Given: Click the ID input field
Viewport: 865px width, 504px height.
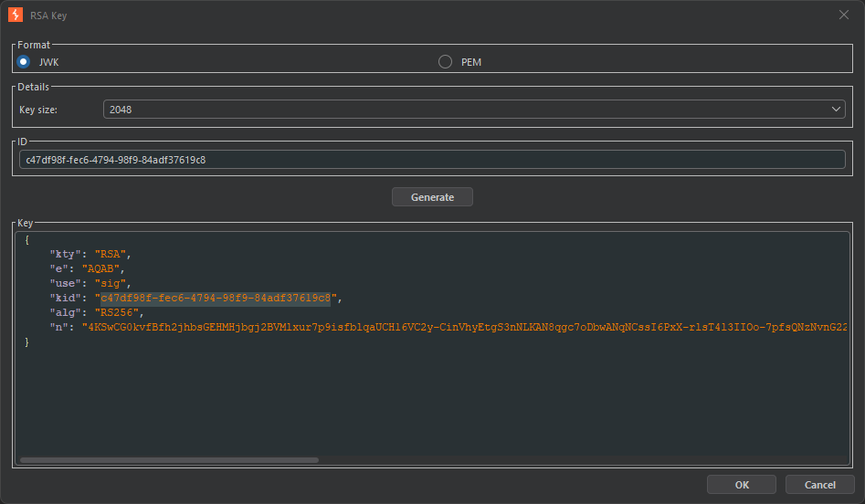Looking at the screenshot, I should 432,160.
